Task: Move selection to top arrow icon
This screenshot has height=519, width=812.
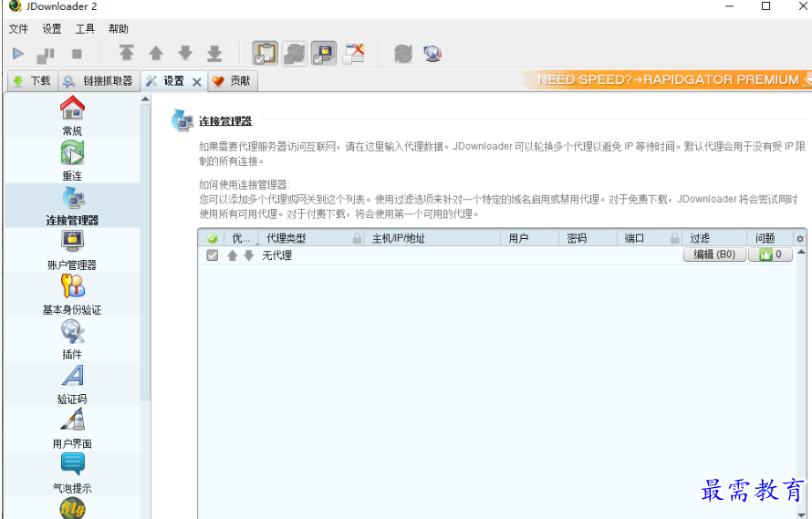Action: click(126, 53)
